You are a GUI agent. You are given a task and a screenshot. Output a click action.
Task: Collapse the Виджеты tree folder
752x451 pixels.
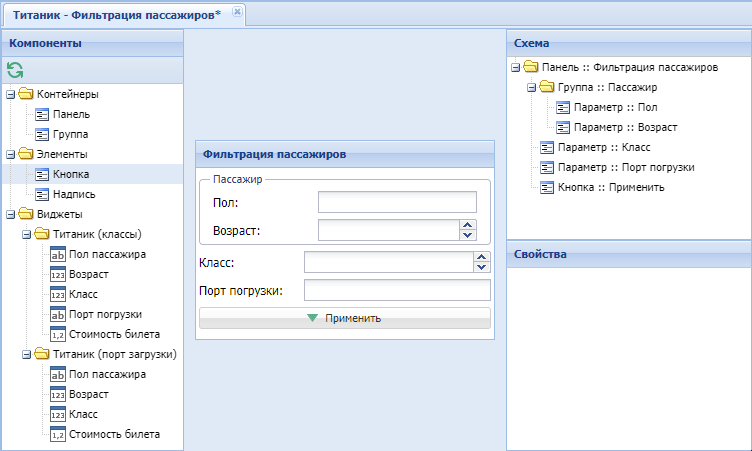coord(10,214)
